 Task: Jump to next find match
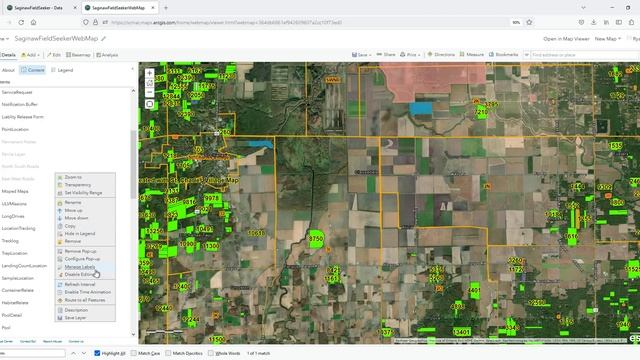coord(84,353)
